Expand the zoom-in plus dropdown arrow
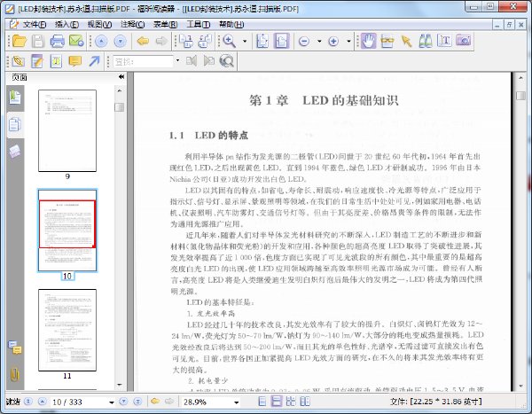 348,42
